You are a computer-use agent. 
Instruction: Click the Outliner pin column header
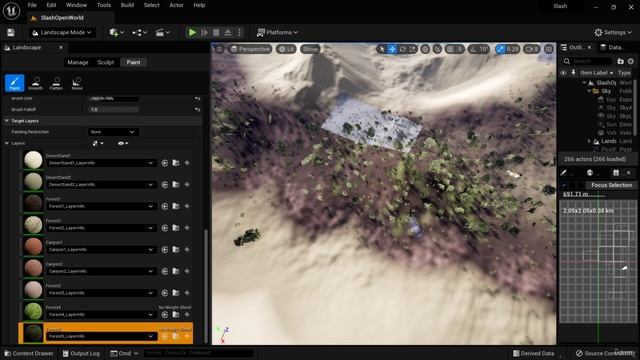point(573,73)
